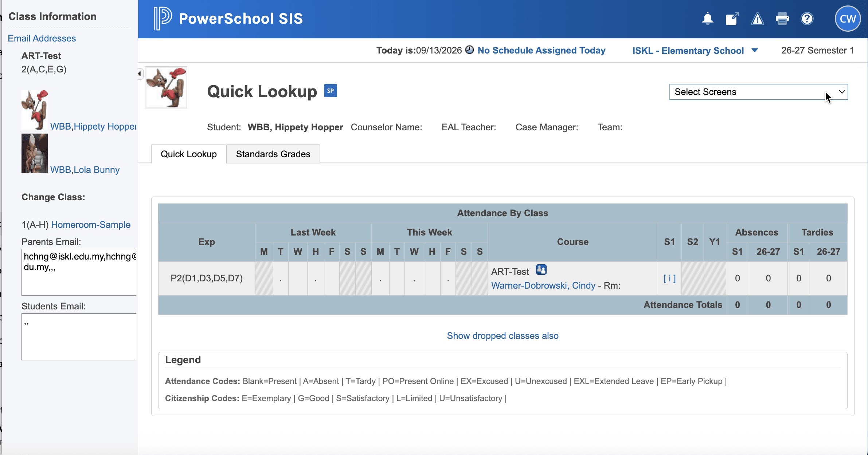Click the open-in-new-window icon in header

(732, 19)
